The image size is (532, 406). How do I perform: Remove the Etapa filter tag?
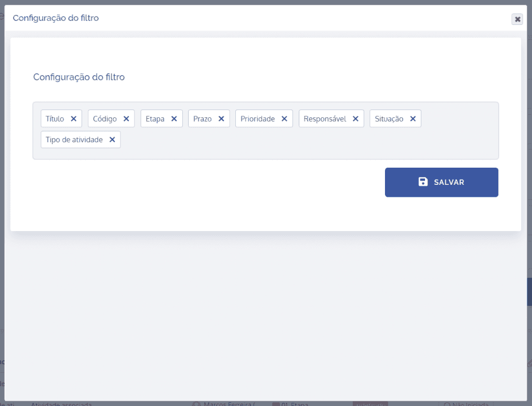pyautogui.click(x=174, y=119)
